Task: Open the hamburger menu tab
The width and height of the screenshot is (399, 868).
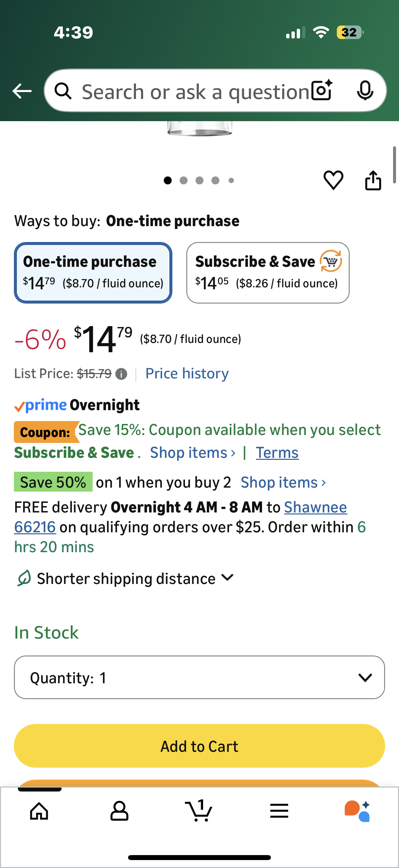Action: pyautogui.click(x=279, y=810)
